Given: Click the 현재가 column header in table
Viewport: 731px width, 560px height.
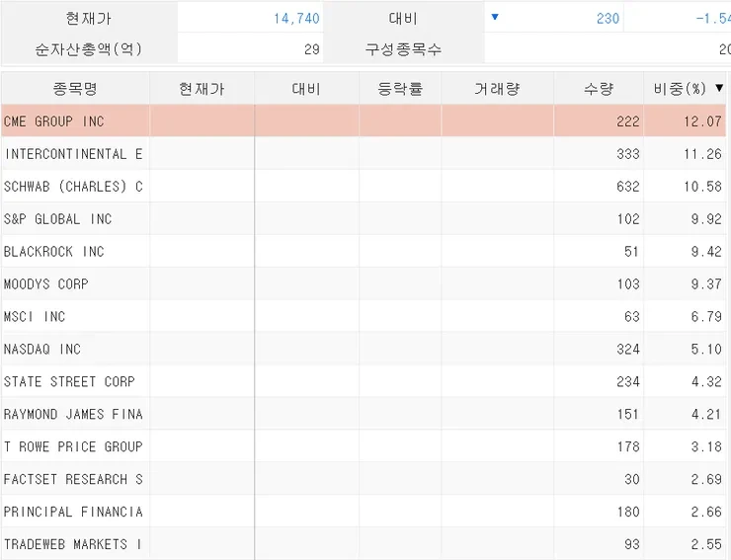Looking at the screenshot, I should [202, 88].
